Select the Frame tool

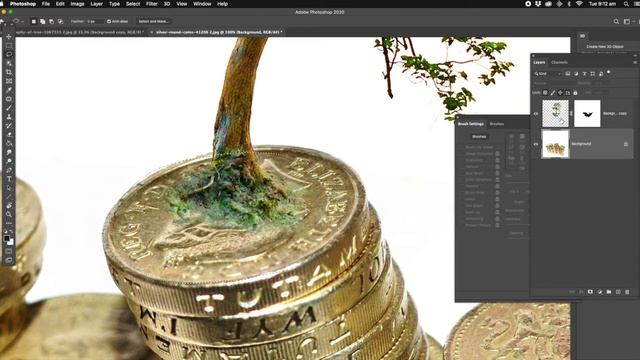click(9, 81)
